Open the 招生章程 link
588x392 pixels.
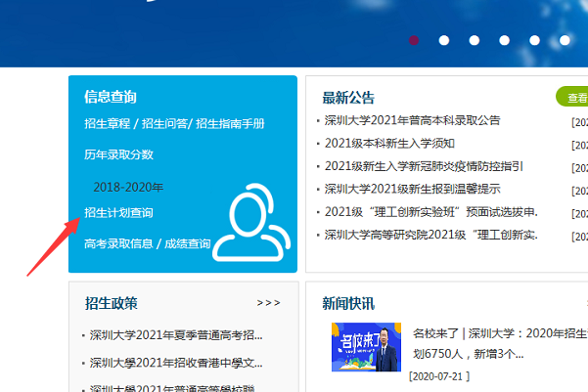(108, 123)
